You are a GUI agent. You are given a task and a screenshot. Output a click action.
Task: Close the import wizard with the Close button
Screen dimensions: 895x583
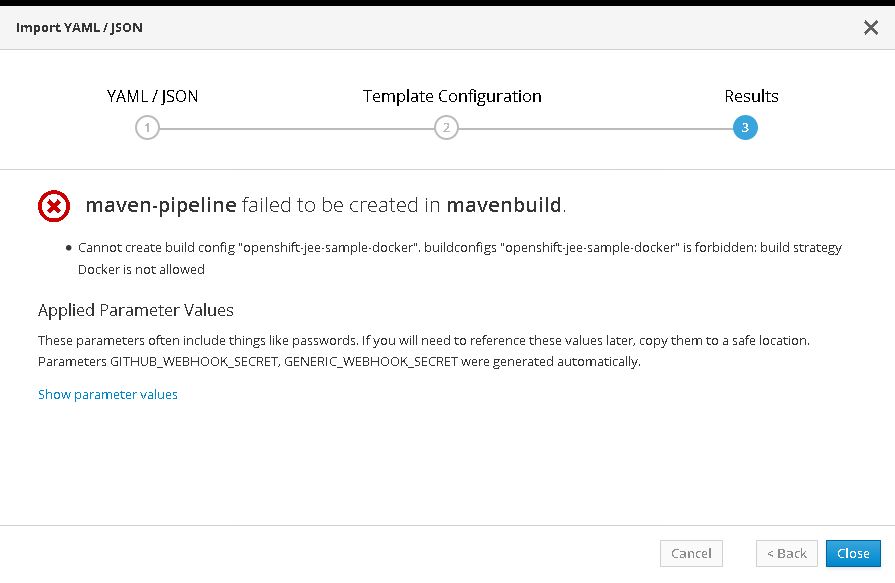point(852,553)
